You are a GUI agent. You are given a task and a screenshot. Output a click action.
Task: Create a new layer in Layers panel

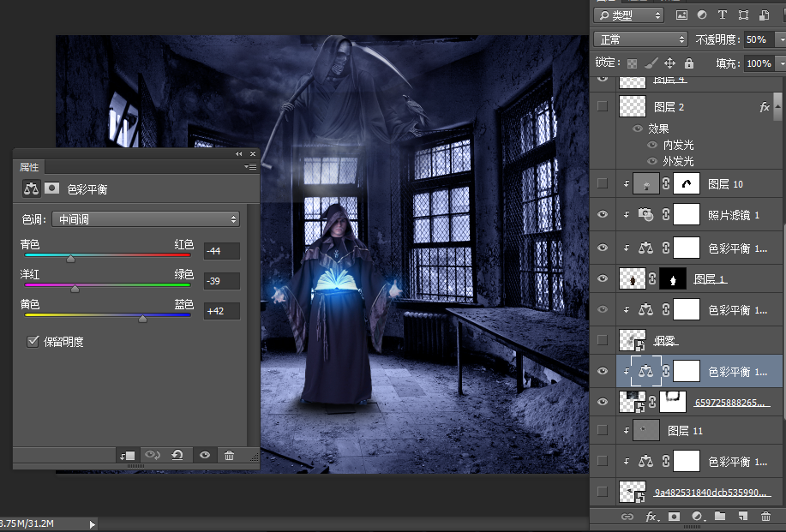(743, 517)
